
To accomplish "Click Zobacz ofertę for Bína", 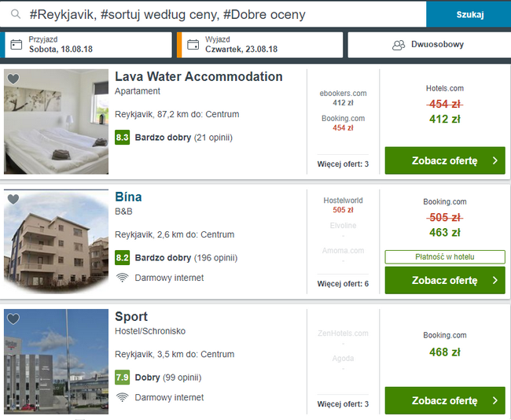I will tap(445, 281).
